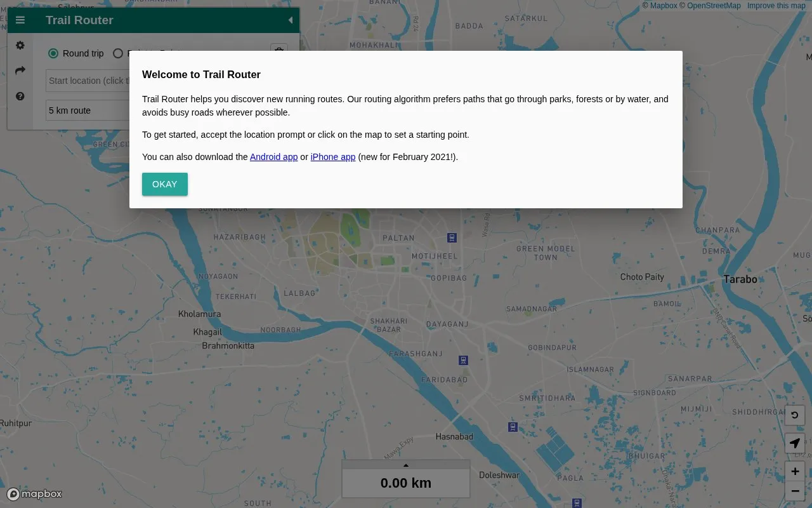
Task: Click the Trail Router title text
Action: coord(79,20)
